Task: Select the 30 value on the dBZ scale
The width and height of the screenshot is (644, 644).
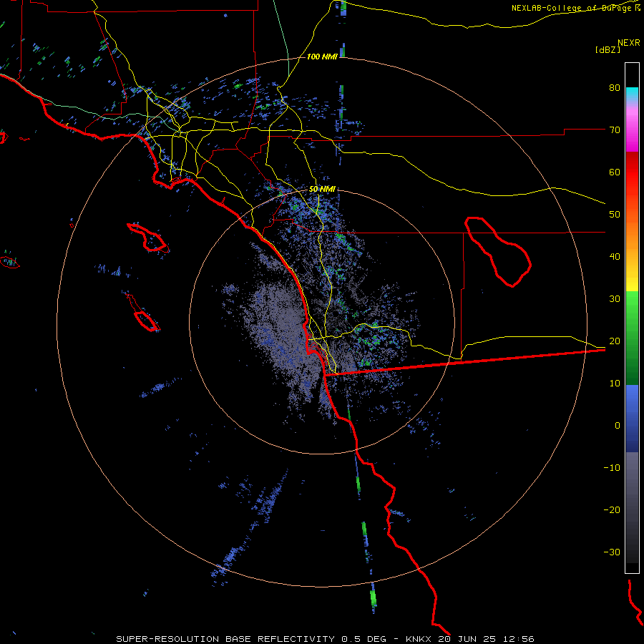Action: point(615,298)
